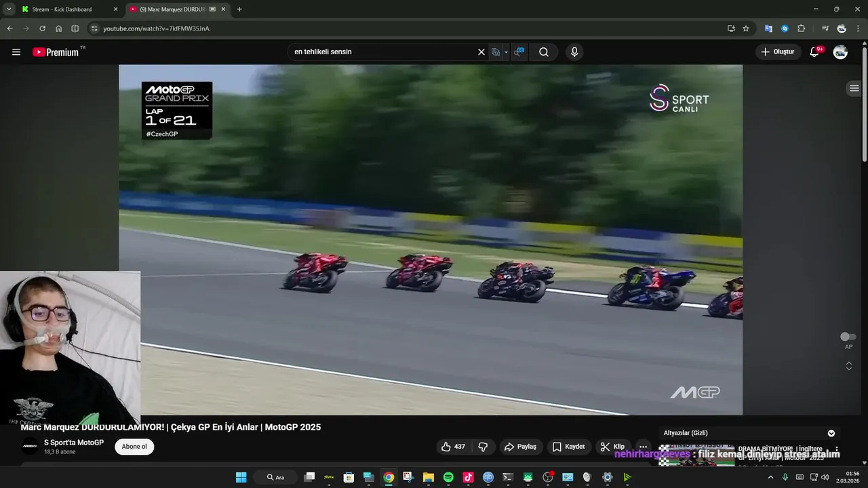Click the translate icon in search bar

pyautogui.click(x=496, y=52)
